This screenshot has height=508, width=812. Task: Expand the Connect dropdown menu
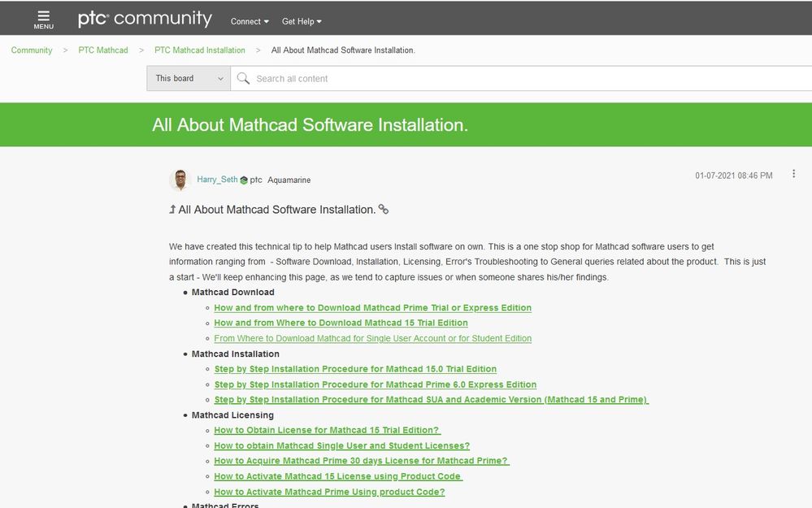coord(250,21)
